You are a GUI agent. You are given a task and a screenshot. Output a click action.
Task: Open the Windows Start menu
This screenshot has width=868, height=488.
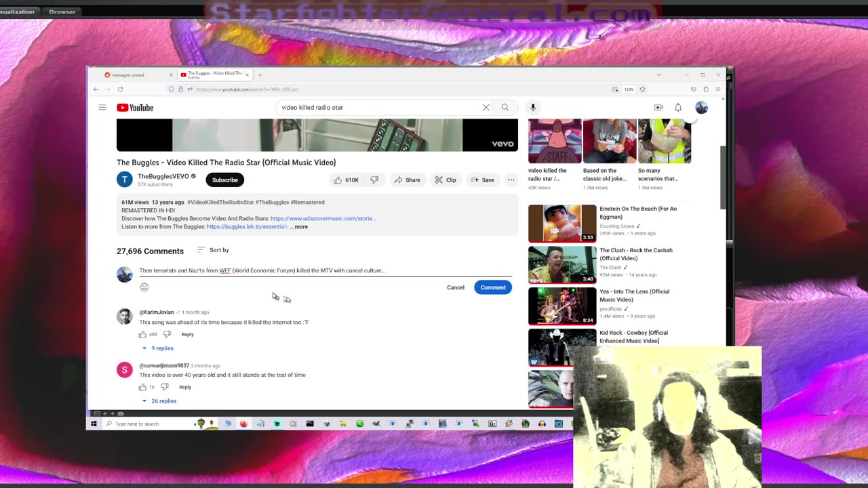(94, 424)
